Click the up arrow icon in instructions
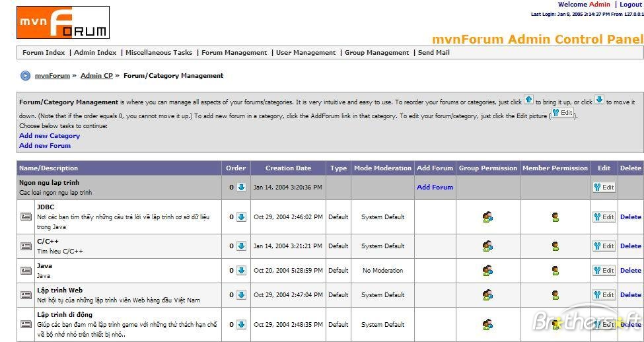This screenshot has width=644, height=342. [x=529, y=100]
